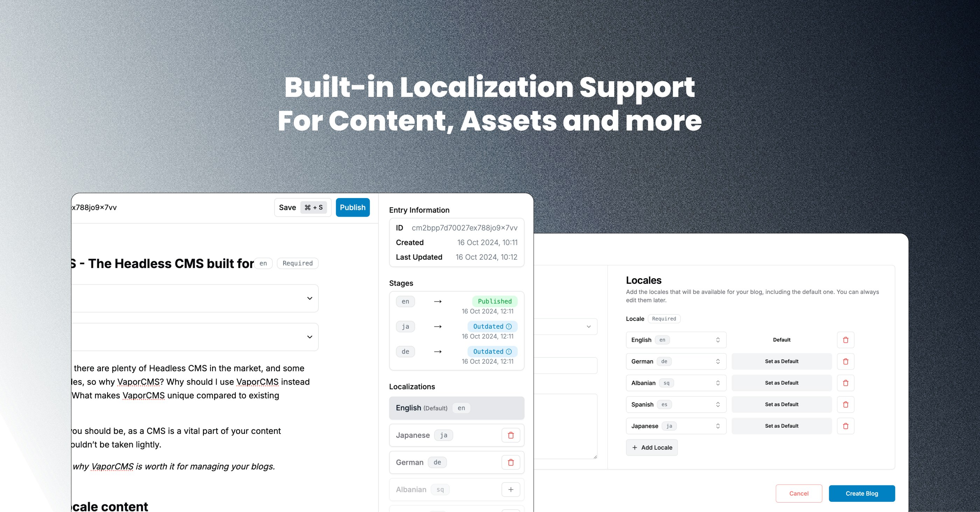980x512 pixels.
Task: Click the Required tag next to Locale label
Action: coord(664,319)
